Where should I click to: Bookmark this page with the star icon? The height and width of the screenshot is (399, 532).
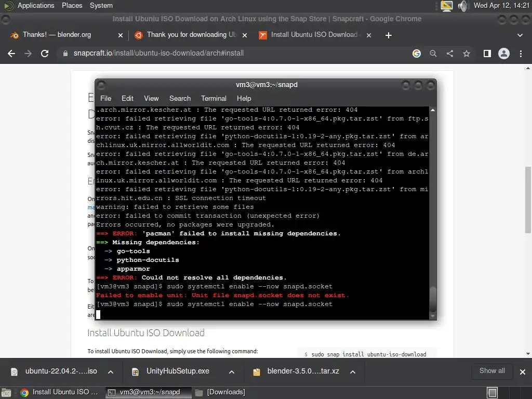(x=467, y=54)
